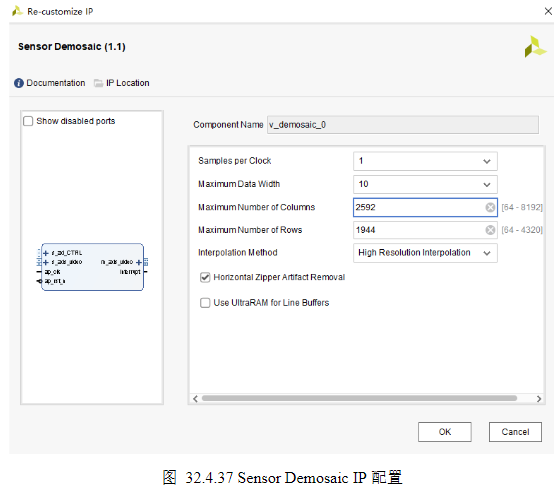This screenshot has height=492, width=560.
Task: Click the Component Name field
Action: [402, 125]
